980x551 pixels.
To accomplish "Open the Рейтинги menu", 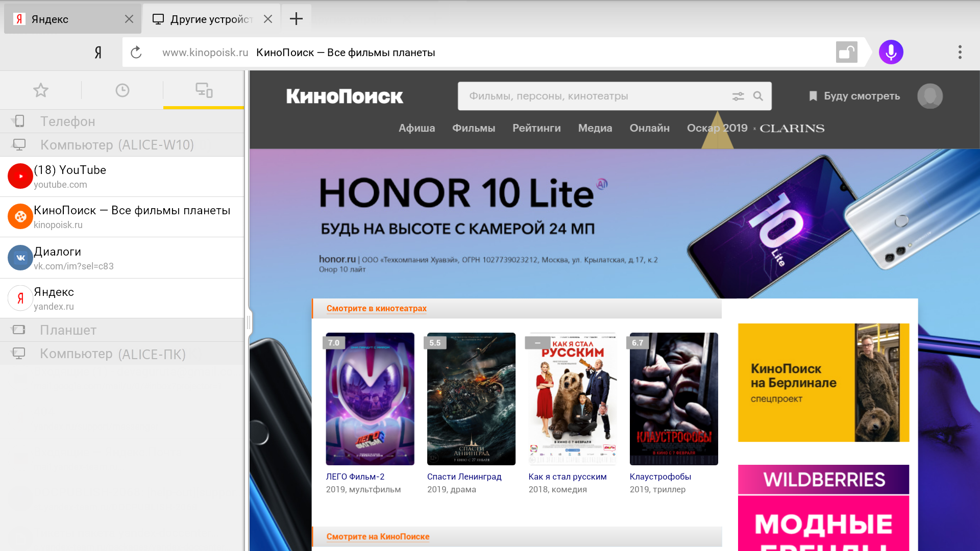I will [536, 128].
